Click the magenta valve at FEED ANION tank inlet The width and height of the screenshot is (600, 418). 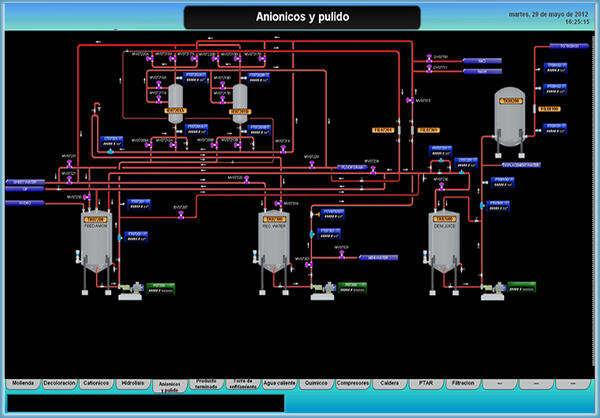(87, 197)
